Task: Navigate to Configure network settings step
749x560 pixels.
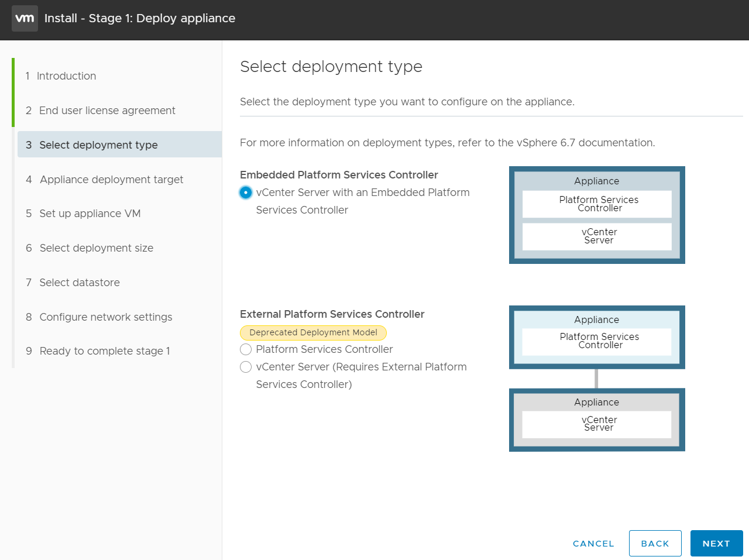Action: [106, 317]
